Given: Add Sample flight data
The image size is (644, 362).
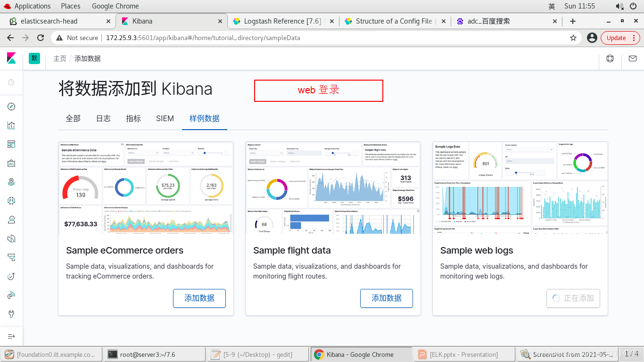Looking at the screenshot, I should coord(387,298).
